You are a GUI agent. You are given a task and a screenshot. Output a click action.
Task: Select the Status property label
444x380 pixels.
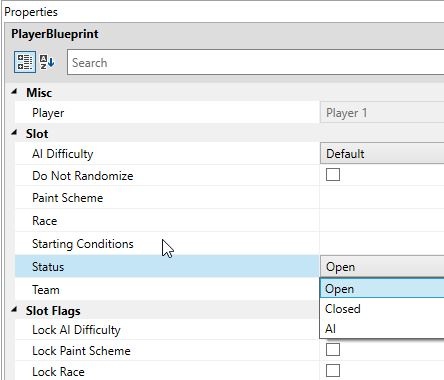coord(48,267)
